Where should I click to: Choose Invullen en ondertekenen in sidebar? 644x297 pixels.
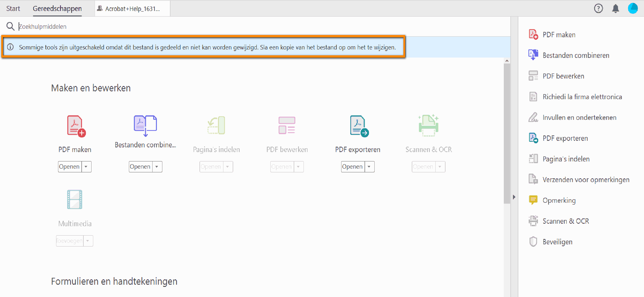tap(579, 117)
